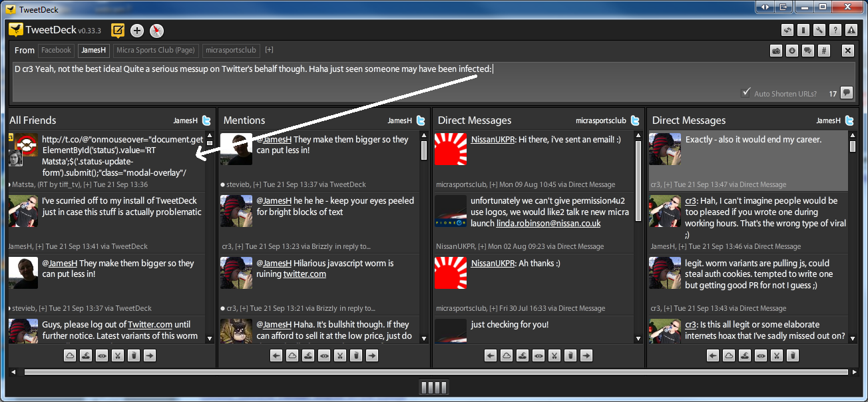Insert hashtag using the # button
The height and width of the screenshot is (402, 868).
(x=824, y=51)
